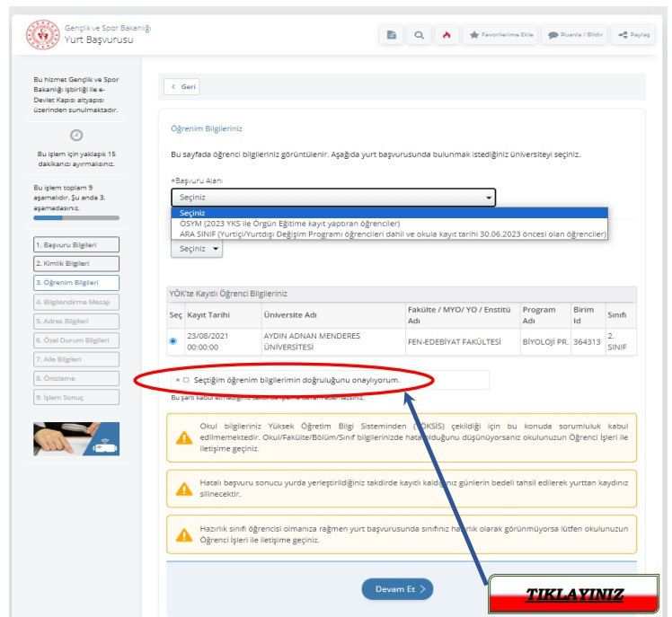Click the clock icon in sidebar

76,135
